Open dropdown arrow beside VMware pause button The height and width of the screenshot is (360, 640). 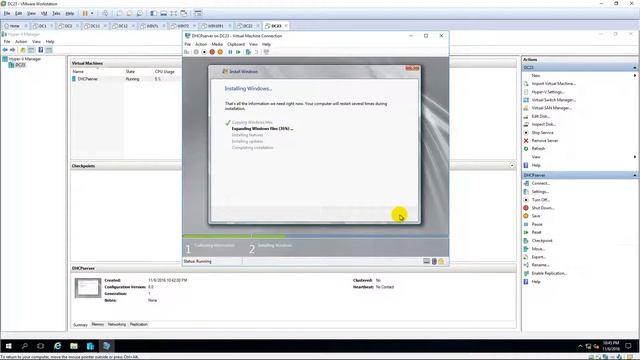coord(92,13)
